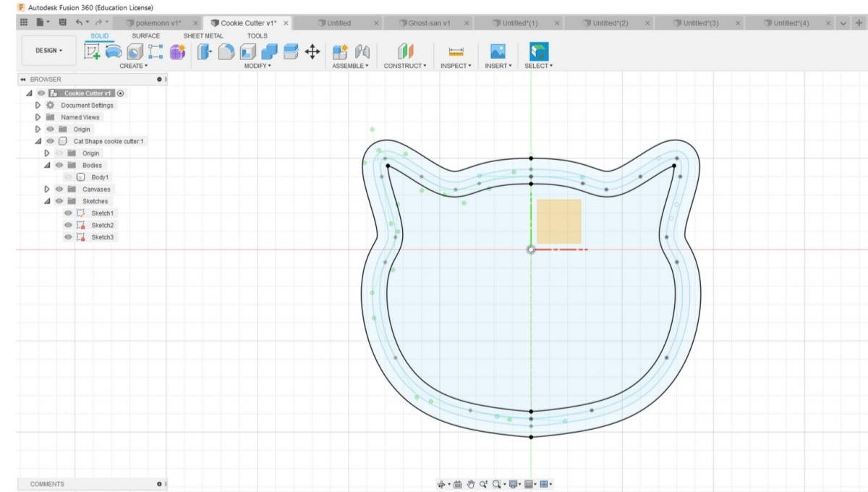Open the DESIGN workspace dropdown
The height and width of the screenshot is (492, 868).
(x=48, y=51)
